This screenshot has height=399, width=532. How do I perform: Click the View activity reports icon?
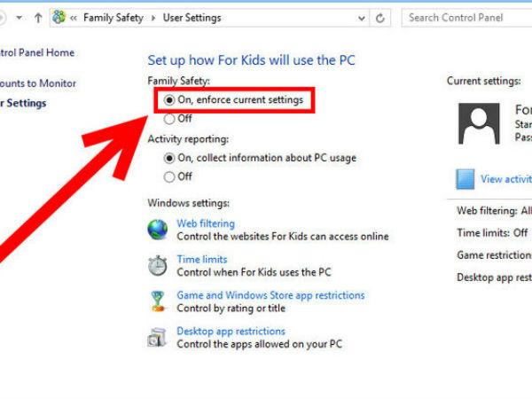coord(465,179)
